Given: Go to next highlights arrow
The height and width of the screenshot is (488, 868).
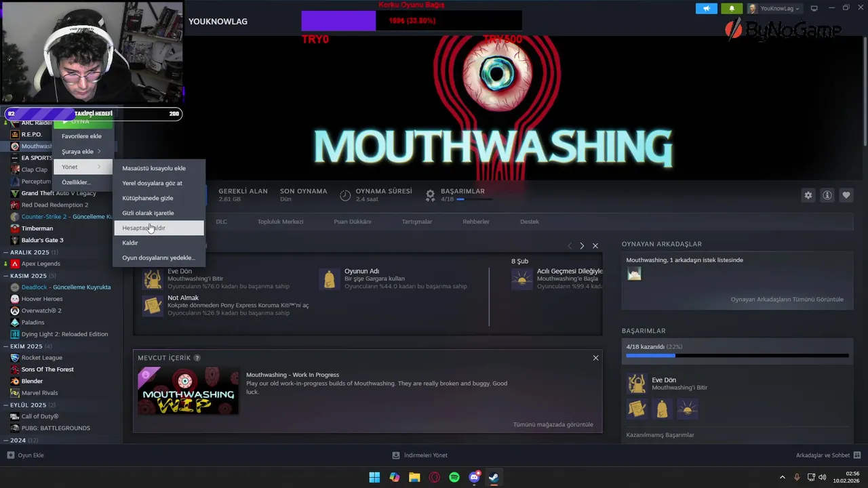Looking at the screenshot, I should point(582,245).
